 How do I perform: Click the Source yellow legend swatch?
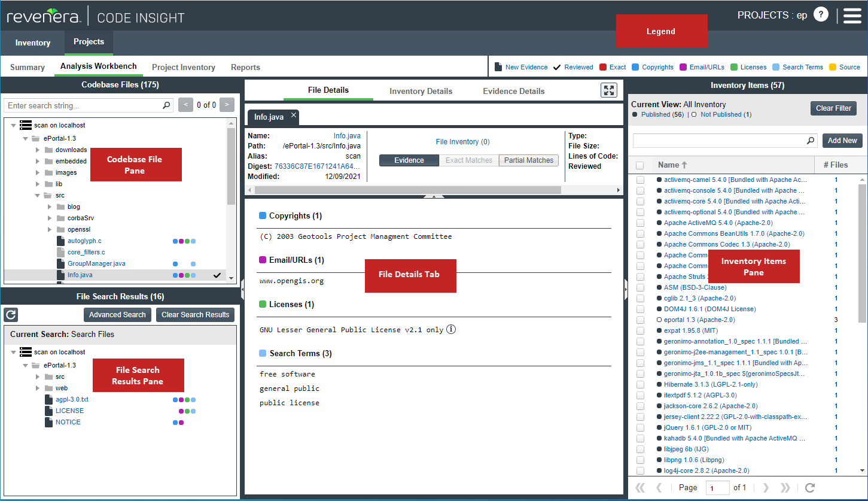click(x=833, y=67)
